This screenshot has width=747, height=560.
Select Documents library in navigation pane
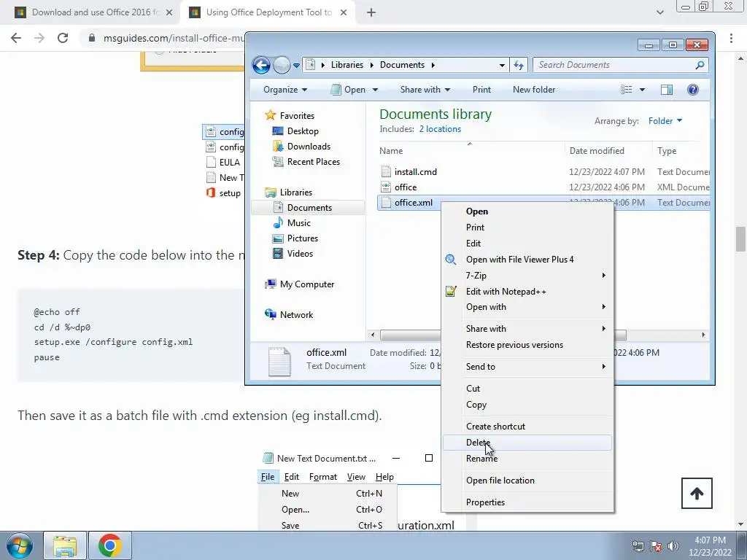point(309,208)
